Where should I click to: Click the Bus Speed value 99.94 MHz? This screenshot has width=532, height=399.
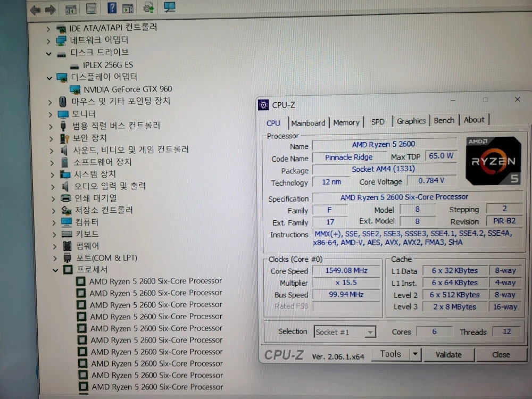pyautogui.click(x=346, y=294)
